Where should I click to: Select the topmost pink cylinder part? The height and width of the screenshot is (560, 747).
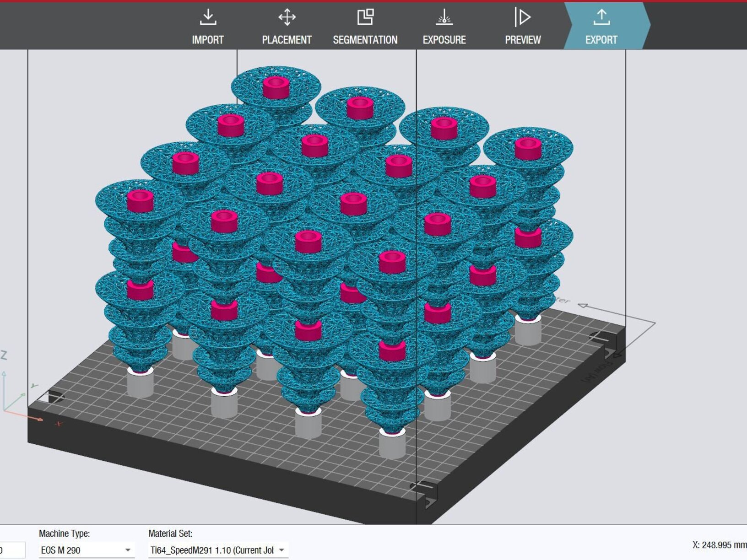point(275,88)
